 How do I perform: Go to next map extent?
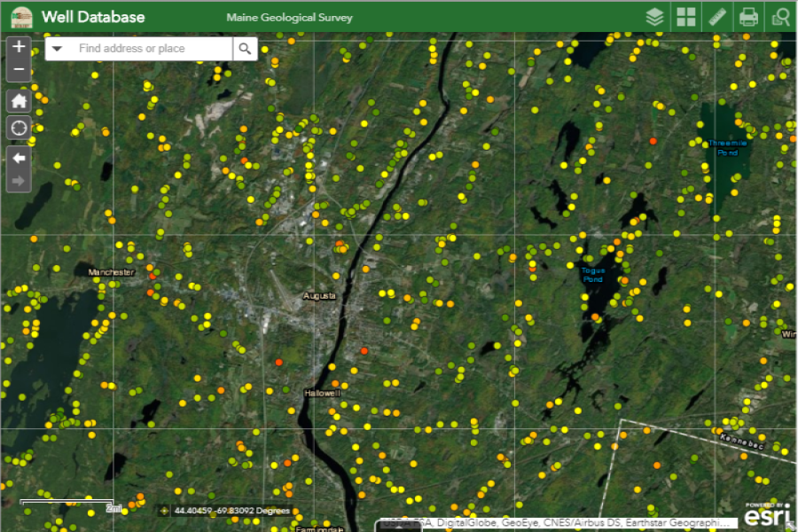tap(18, 180)
